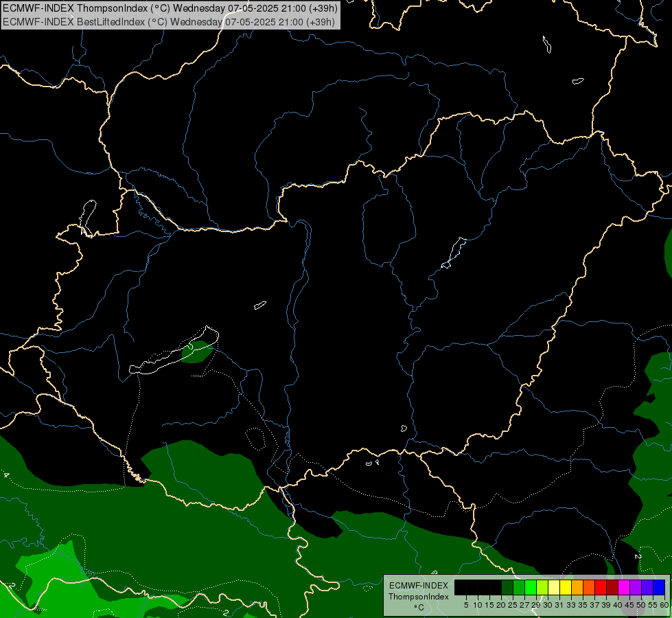This screenshot has height=618, width=672.
Task: Select the blue 55–60 legend swatch
Action: [659, 587]
